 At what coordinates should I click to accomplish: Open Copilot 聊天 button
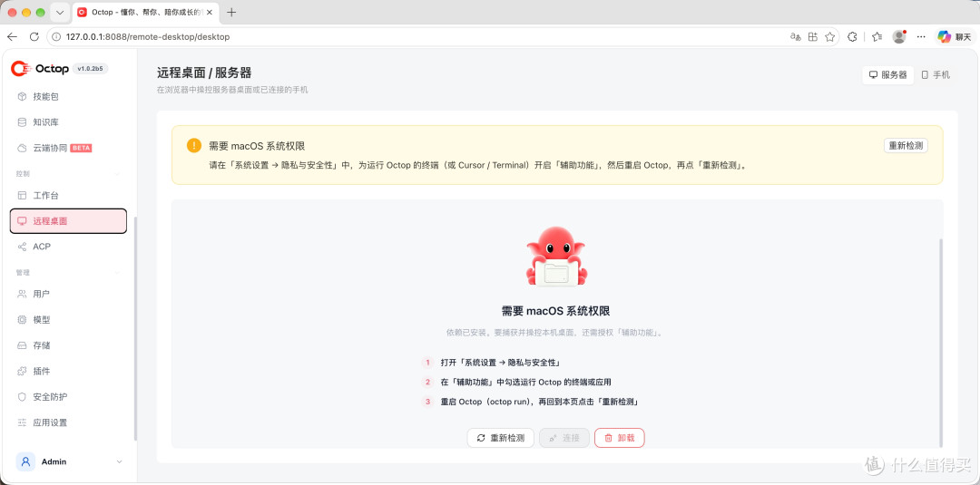click(955, 37)
